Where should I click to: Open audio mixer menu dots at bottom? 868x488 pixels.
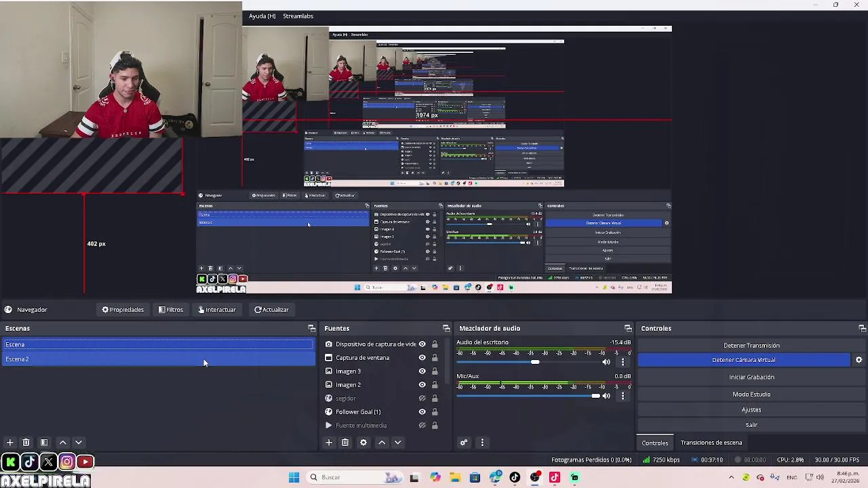pyautogui.click(x=482, y=443)
